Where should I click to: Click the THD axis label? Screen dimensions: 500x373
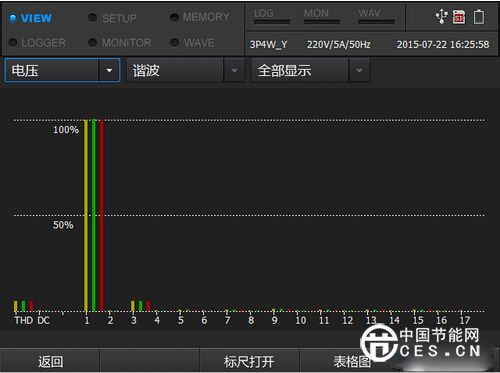pos(23,320)
